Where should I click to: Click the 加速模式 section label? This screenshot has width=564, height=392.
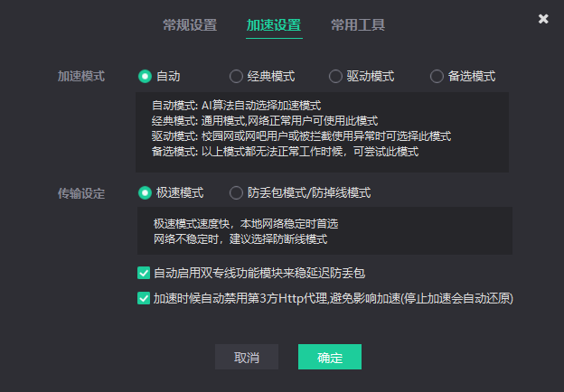click(x=81, y=77)
